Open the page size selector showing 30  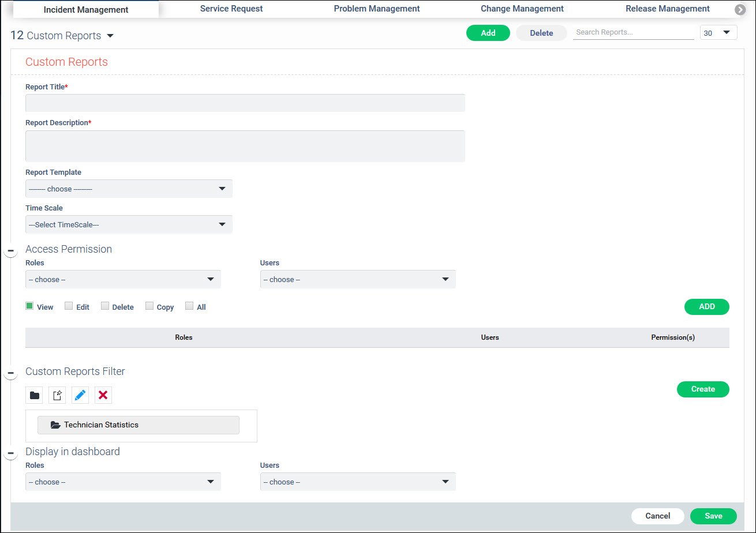pos(718,32)
